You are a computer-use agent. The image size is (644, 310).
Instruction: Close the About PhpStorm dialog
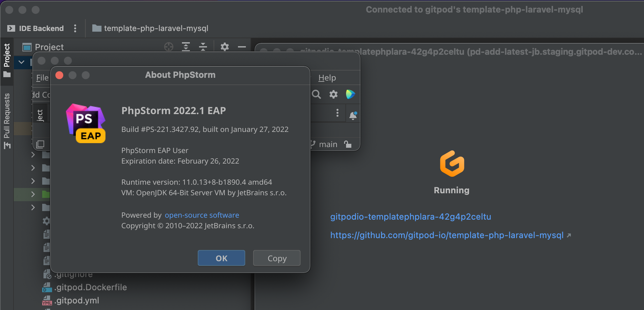59,75
